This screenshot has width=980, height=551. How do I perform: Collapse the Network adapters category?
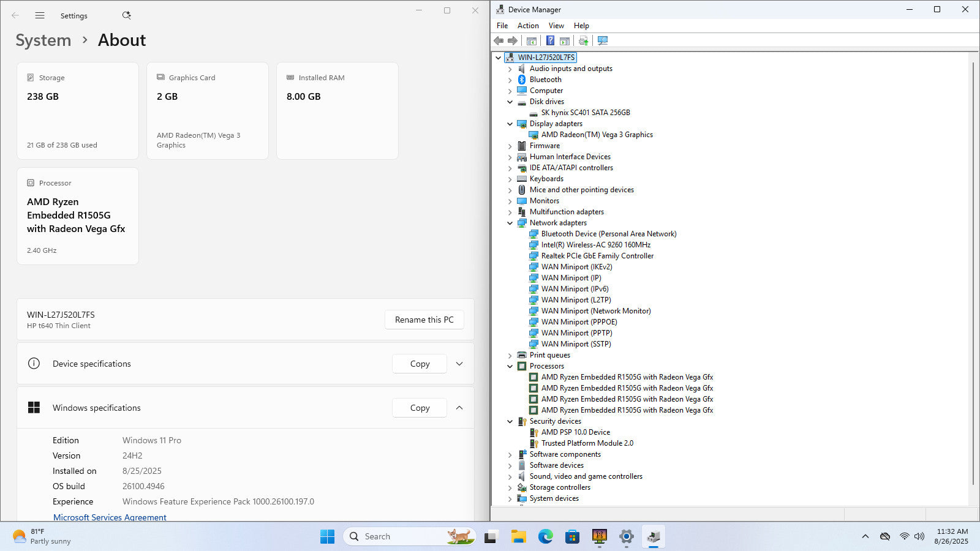(x=510, y=223)
